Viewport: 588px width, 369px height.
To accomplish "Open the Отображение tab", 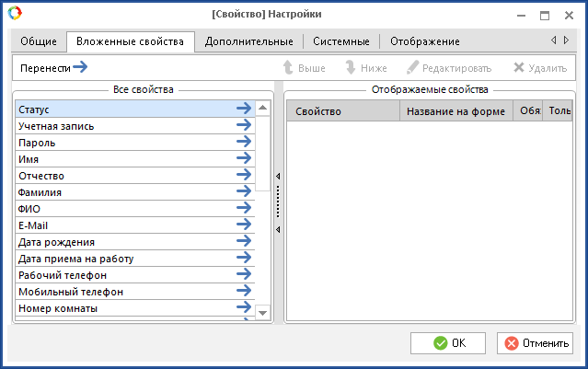I will pyautogui.click(x=425, y=41).
